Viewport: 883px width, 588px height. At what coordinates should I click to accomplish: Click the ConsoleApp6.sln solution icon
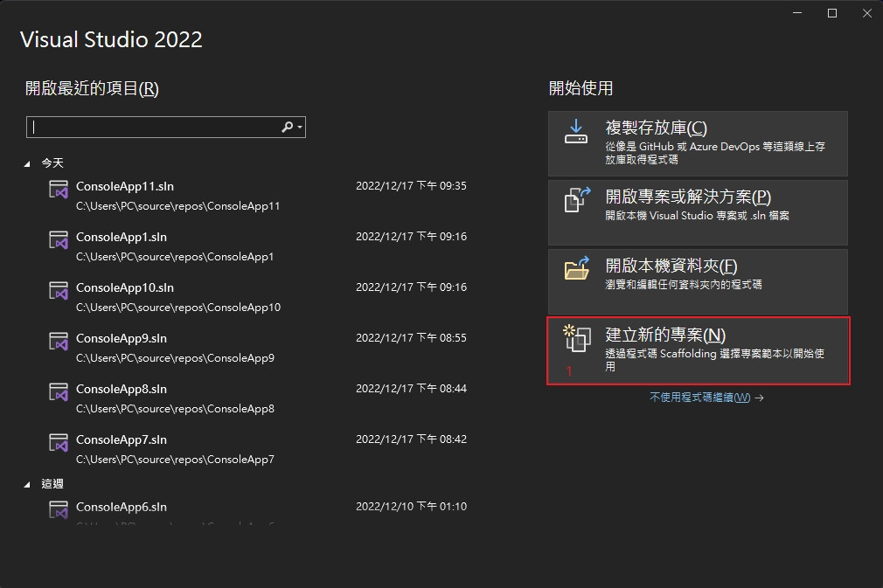59,510
